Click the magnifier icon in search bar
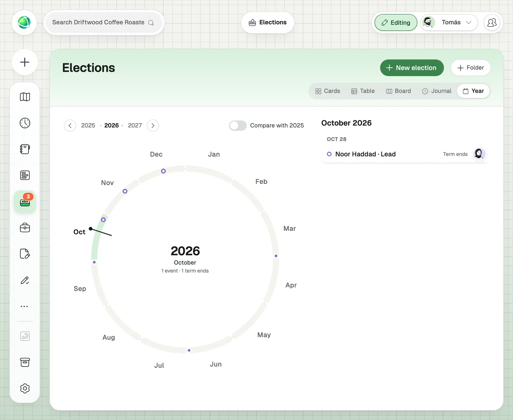The height and width of the screenshot is (420, 513). pyautogui.click(x=151, y=23)
